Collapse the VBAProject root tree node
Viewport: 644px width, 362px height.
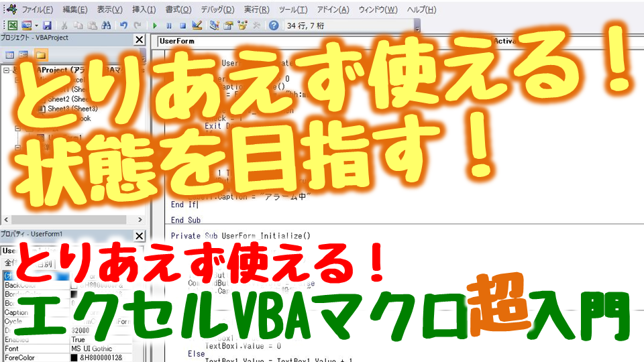tap(7, 70)
